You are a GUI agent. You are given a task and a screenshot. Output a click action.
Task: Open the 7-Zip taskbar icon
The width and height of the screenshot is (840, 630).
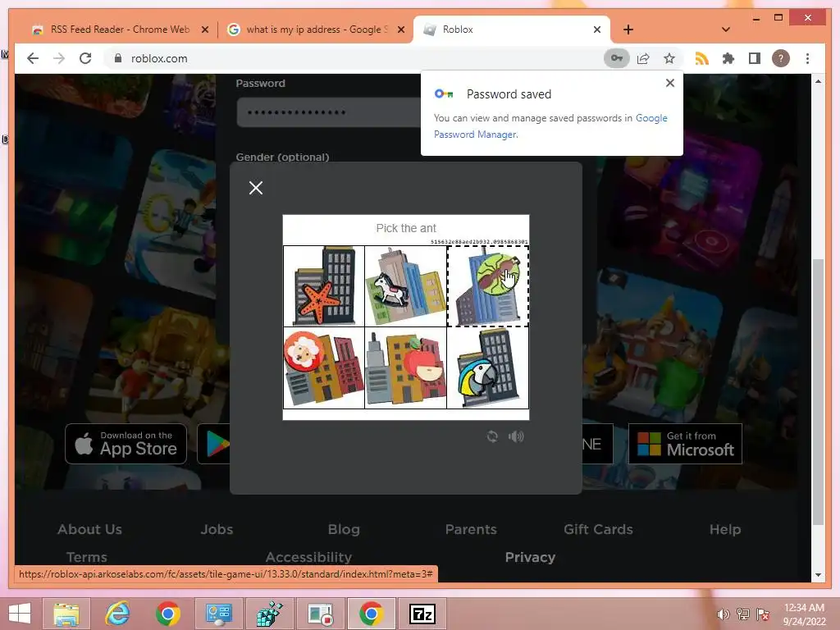pos(422,614)
